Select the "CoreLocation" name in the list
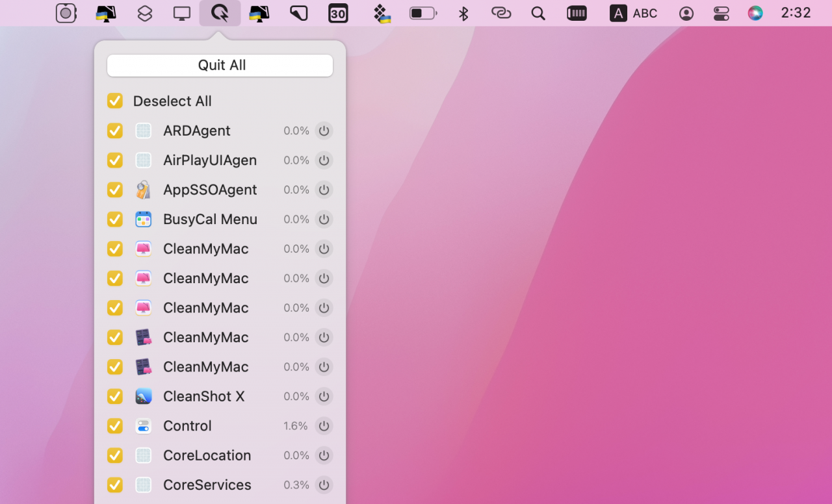 (x=207, y=455)
